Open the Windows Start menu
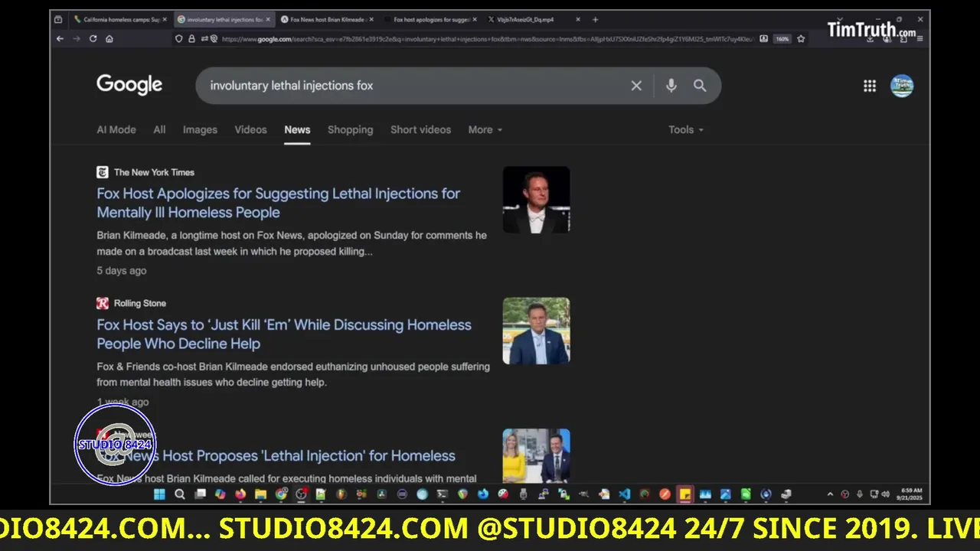 point(159,494)
